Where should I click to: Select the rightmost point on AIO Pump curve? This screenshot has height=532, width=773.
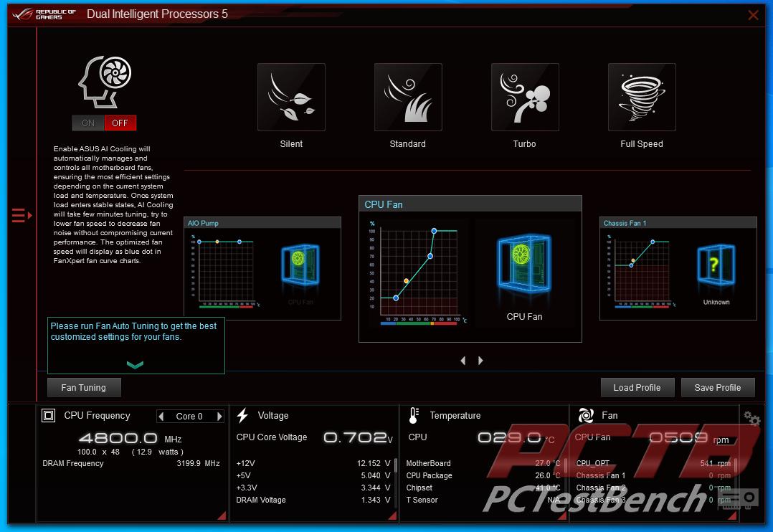[x=240, y=242]
